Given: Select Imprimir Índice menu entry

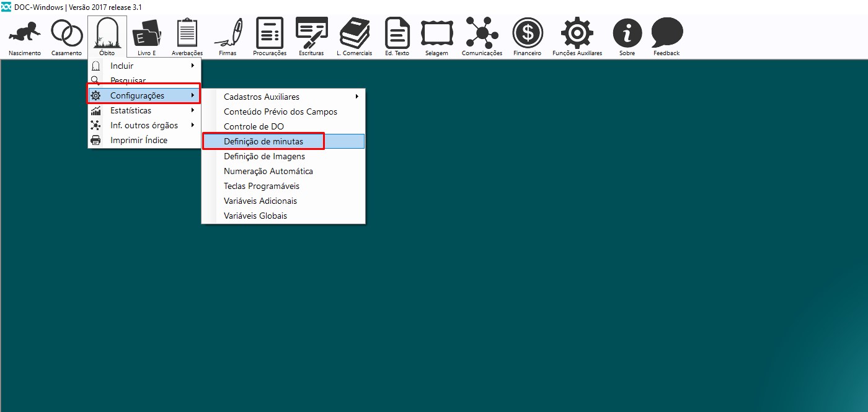Looking at the screenshot, I should coord(144,140).
